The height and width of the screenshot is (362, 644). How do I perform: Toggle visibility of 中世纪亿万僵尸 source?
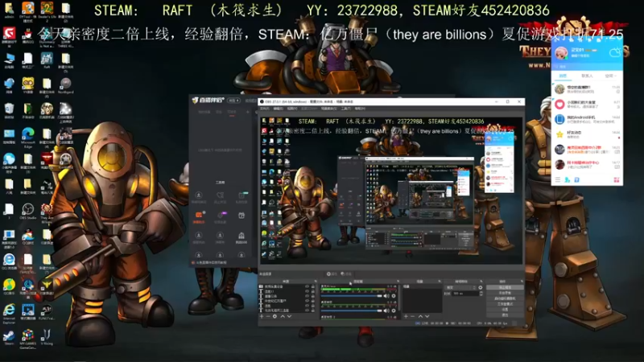point(308,301)
